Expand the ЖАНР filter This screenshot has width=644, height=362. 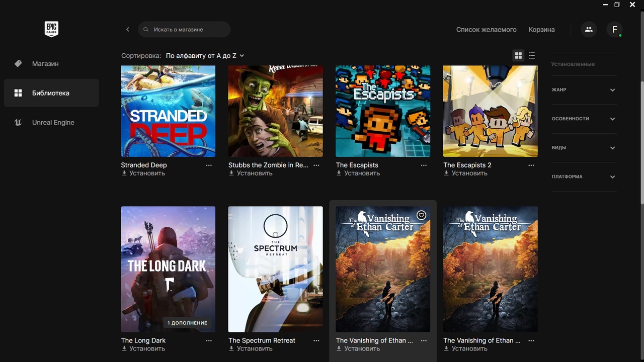coord(584,90)
